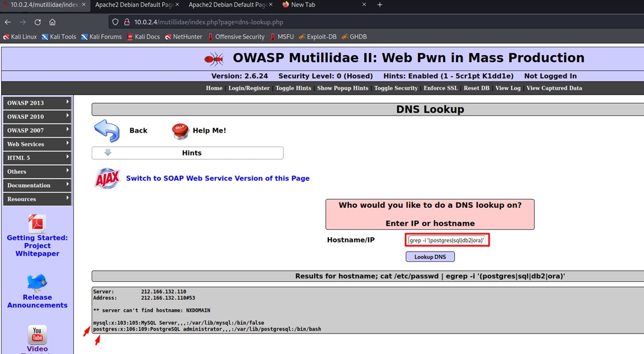This screenshot has width=644, height=354.
Task: Open the NetHunter bookmark
Action: click(184, 37)
